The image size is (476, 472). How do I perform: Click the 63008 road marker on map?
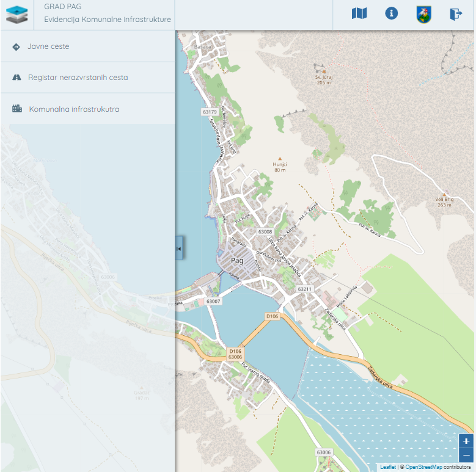(x=265, y=232)
